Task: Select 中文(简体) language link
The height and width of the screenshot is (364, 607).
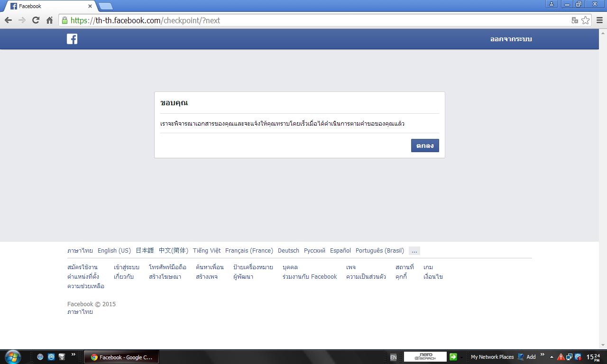Action: pos(174,251)
